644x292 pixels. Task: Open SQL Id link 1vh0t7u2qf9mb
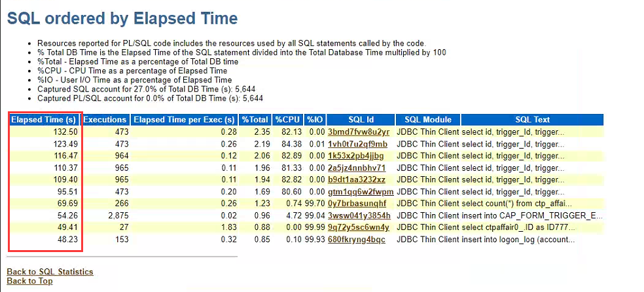(357, 144)
